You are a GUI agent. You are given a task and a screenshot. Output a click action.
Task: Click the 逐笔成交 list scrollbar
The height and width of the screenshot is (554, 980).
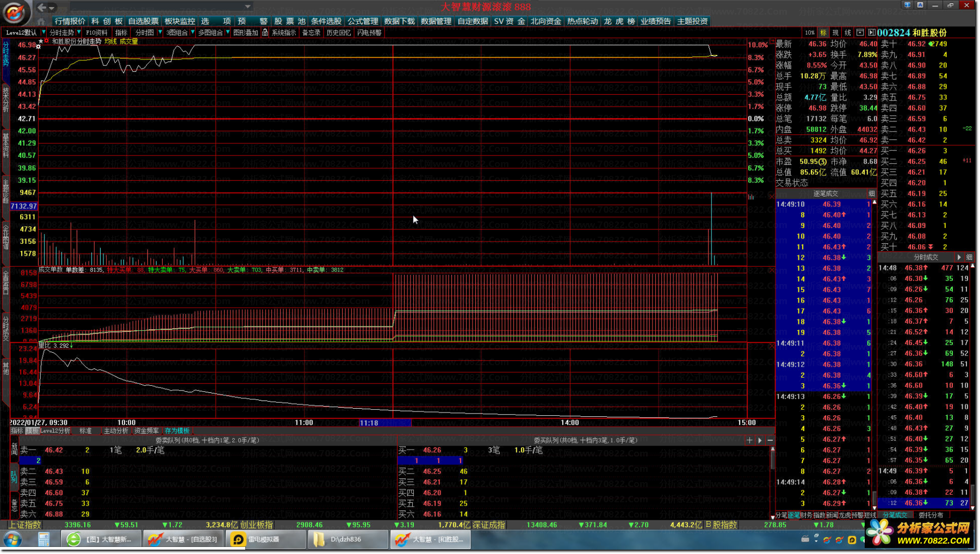[874, 355]
